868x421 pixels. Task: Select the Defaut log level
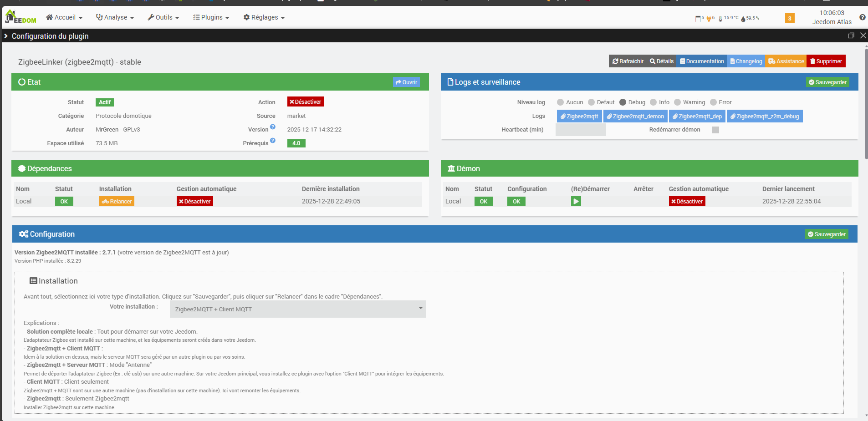click(x=591, y=102)
